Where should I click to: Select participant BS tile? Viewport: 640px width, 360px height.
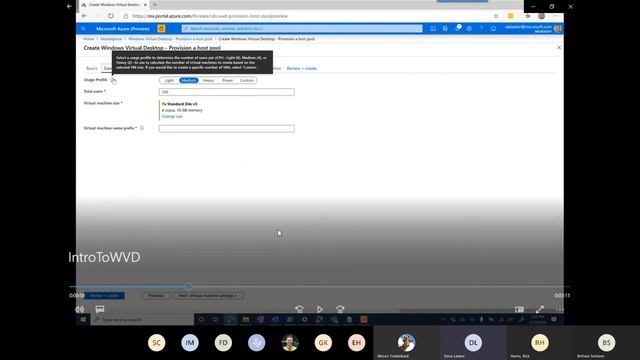tap(607, 343)
